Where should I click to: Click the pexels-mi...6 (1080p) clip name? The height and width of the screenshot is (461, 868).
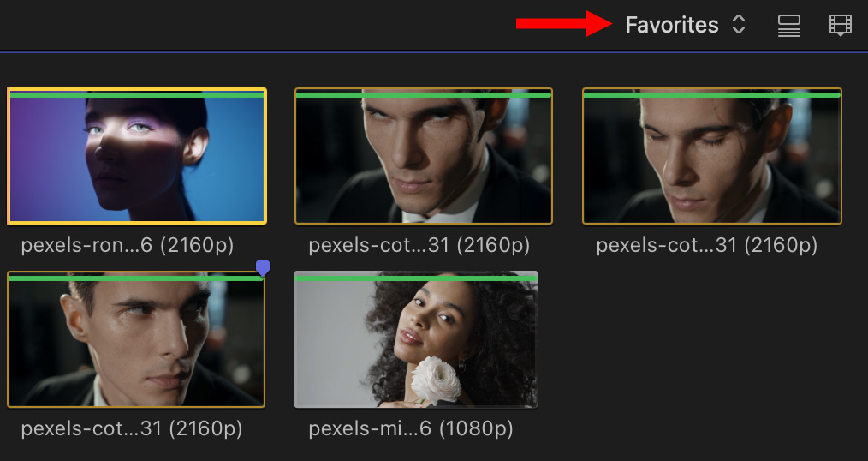click(411, 428)
